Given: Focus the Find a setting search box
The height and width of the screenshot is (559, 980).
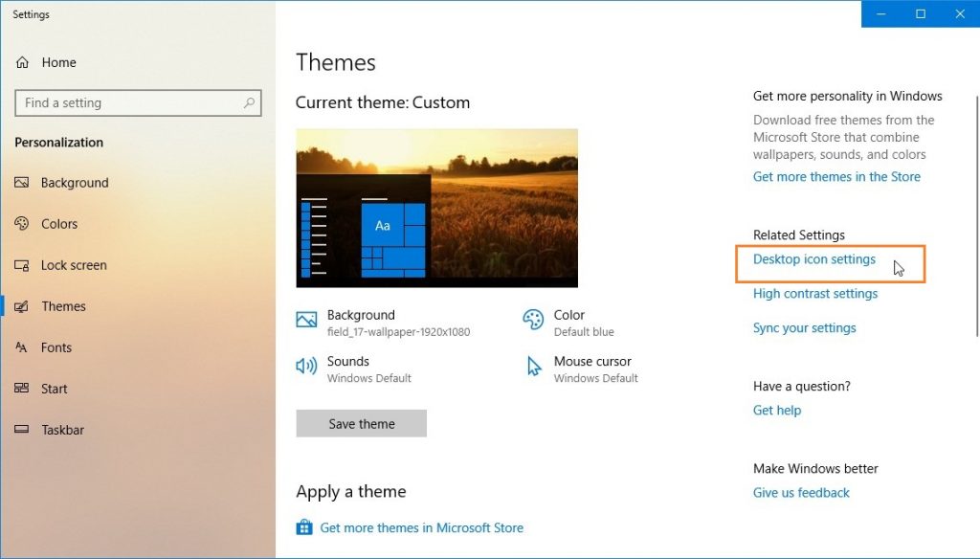Looking at the screenshot, I should pyautogui.click(x=138, y=102).
